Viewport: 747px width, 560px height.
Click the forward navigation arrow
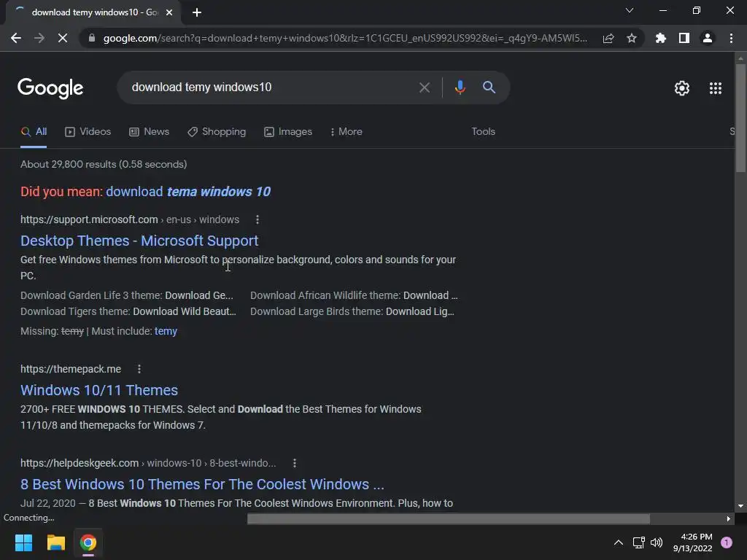[39, 38]
